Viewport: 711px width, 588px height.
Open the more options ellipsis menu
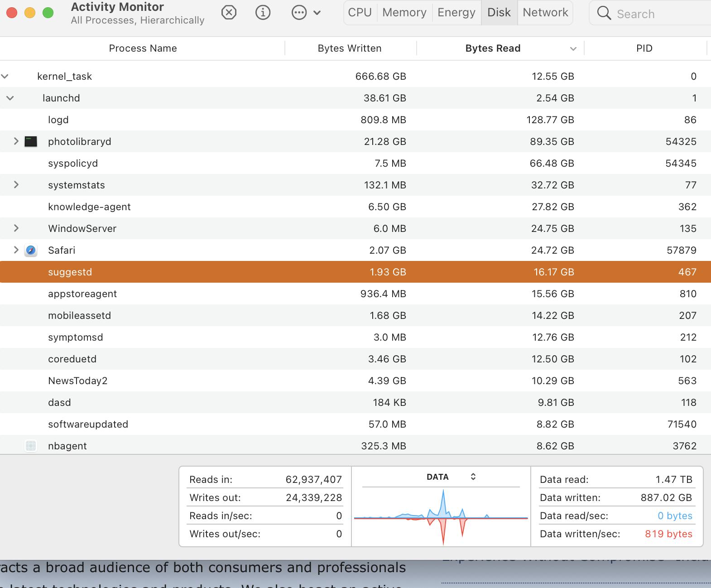[299, 13]
